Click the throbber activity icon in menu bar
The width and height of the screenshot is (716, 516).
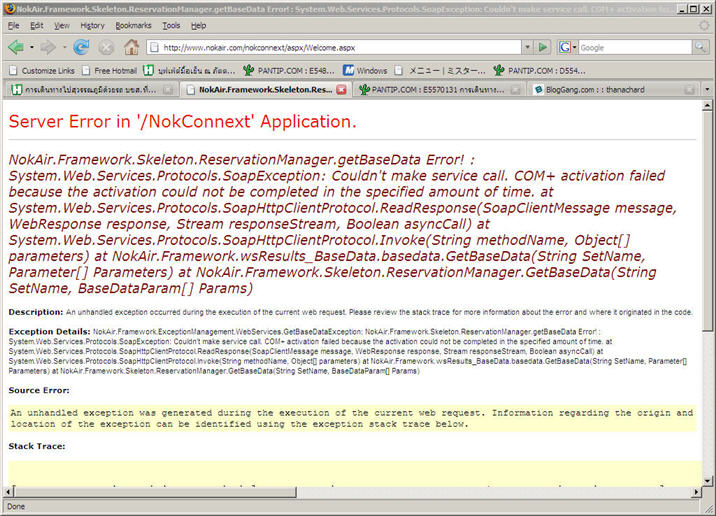704,26
